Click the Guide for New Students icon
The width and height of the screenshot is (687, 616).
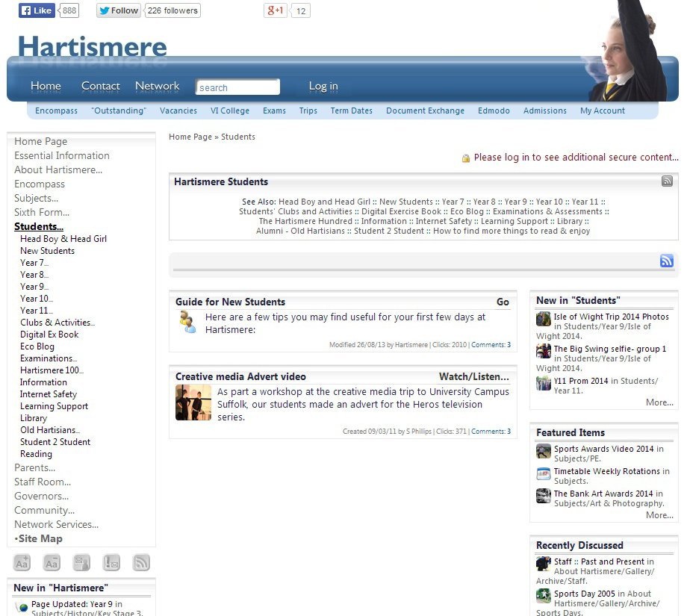coord(188,322)
